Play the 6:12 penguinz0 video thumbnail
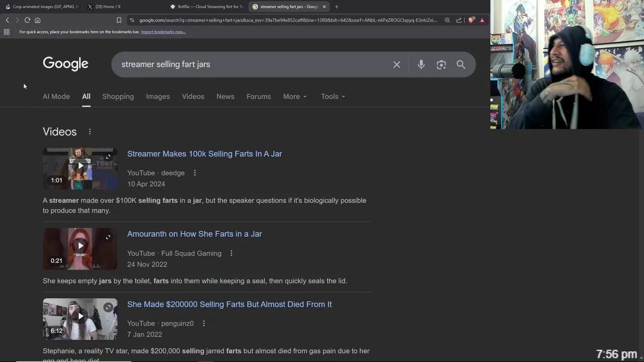The width and height of the screenshot is (644, 362). pyautogui.click(x=80, y=319)
